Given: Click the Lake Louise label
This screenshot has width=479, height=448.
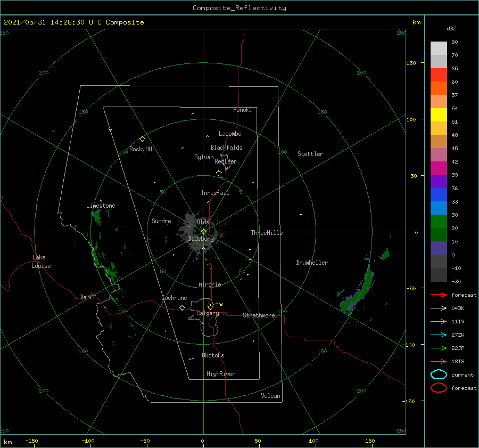Looking at the screenshot, I should [x=41, y=262].
